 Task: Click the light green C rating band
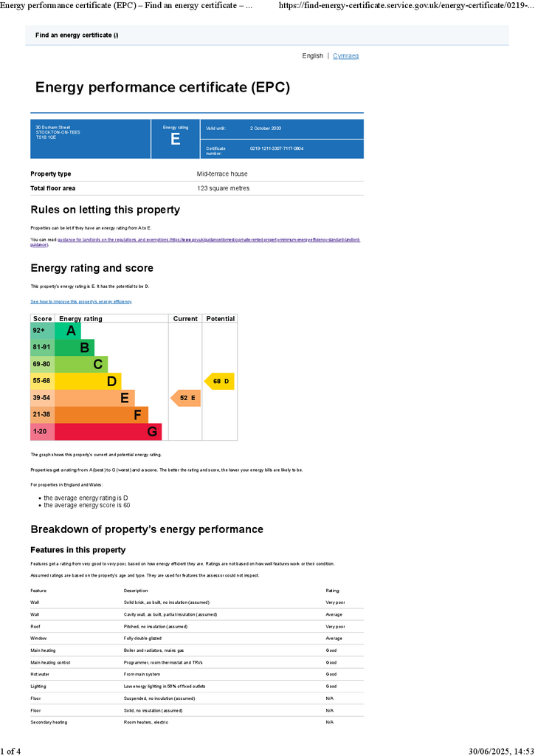pos(81,364)
